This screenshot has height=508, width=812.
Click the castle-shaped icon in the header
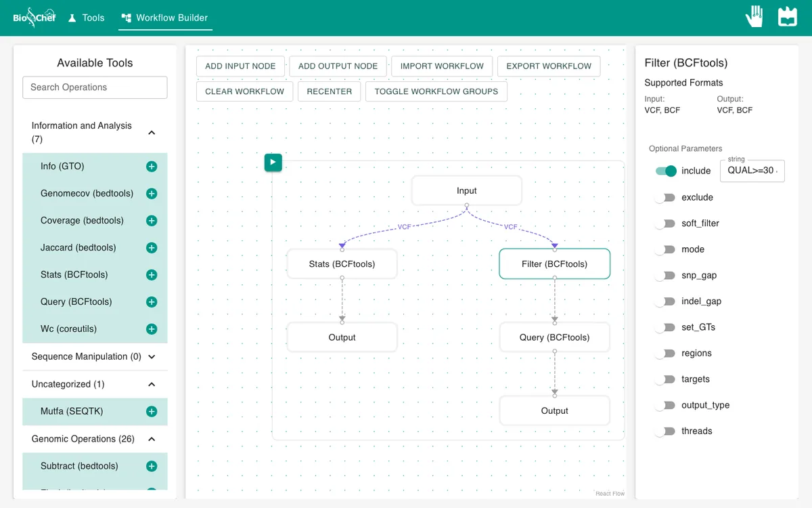788,17
